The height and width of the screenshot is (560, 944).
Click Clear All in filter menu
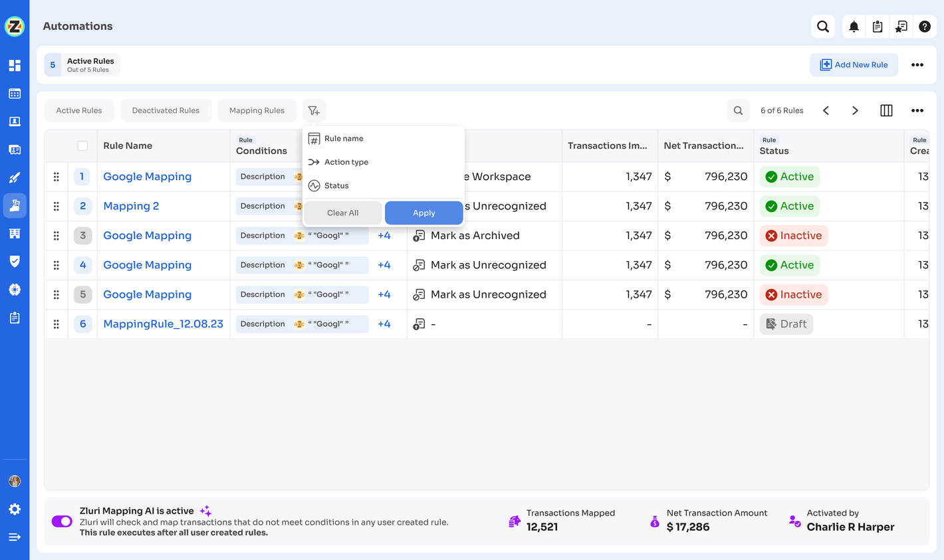coord(343,213)
